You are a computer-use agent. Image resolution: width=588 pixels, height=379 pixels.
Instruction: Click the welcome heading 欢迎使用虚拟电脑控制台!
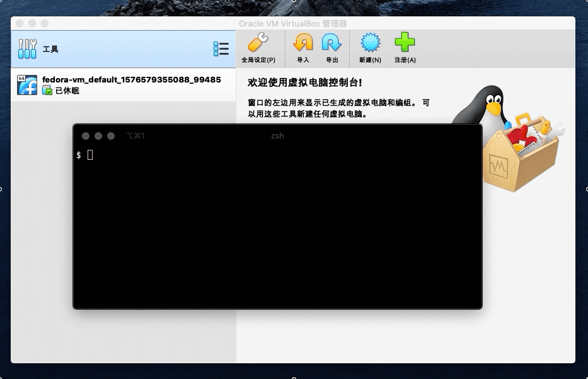coord(304,82)
